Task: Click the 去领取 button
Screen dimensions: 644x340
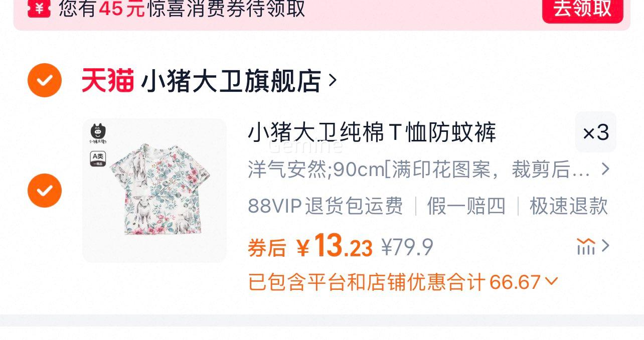Action: 582,10
